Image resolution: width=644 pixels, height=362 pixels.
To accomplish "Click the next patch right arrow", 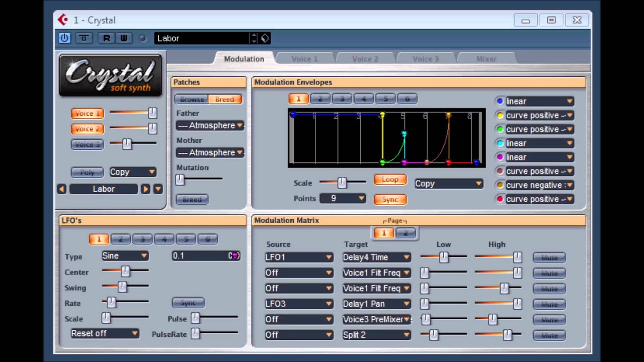I will pyautogui.click(x=145, y=189).
